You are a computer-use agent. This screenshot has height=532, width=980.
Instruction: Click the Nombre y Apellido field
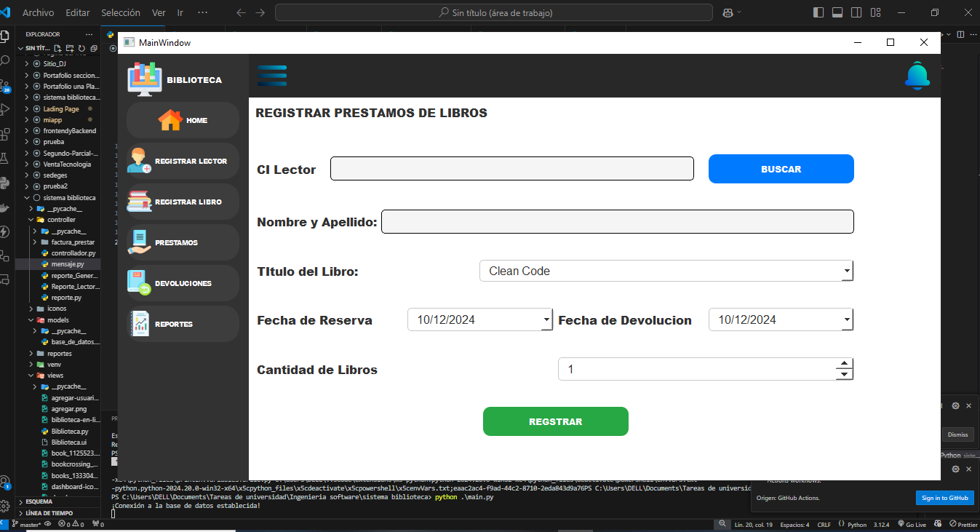pos(618,222)
